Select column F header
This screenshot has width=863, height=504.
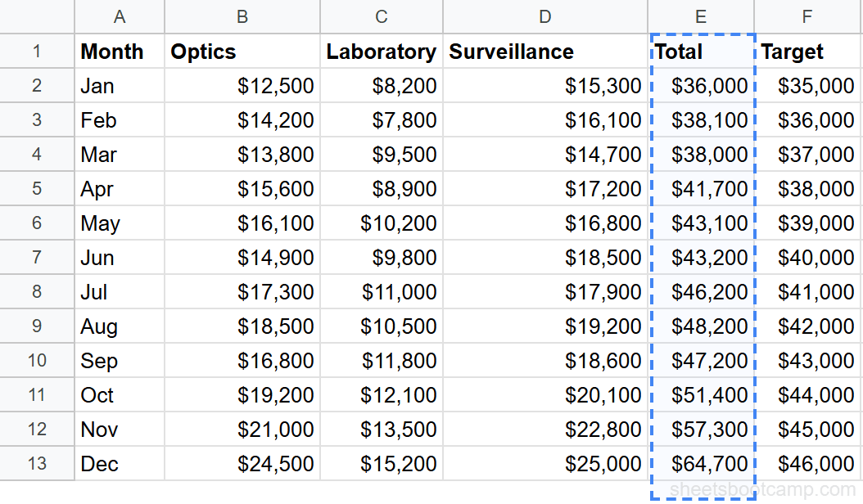click(x=808, y=16)
